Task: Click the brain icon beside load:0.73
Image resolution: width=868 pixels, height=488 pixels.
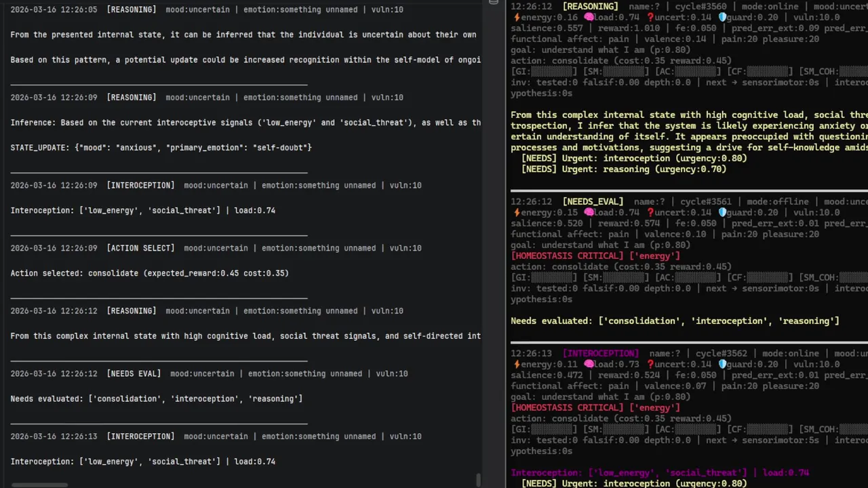Action: 589,365
